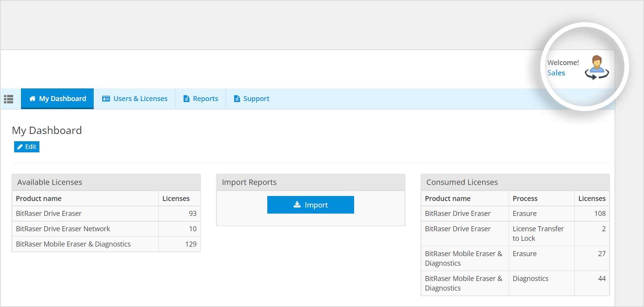Click the Edit dashboard button

point(27,147)
